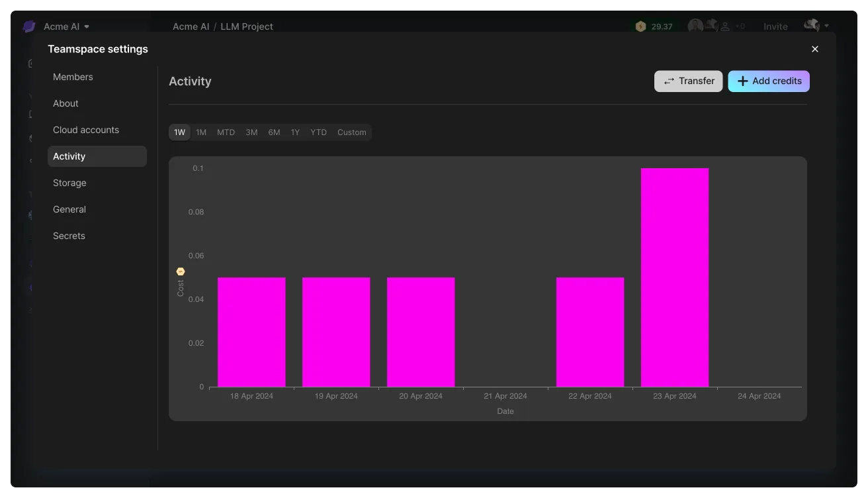The height and width of the screenshot is (498, 868).
Task: Click the 24 Apr 2024 axis label
Action: click(759, 396)
